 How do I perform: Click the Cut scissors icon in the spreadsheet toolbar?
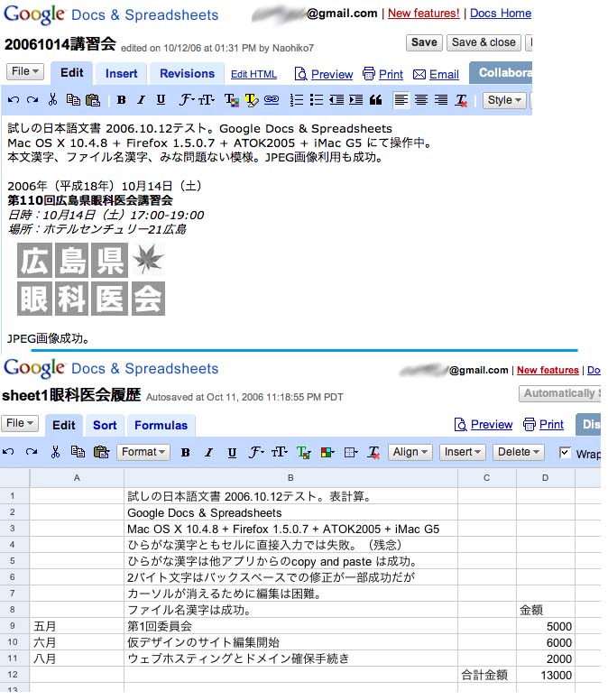click(55, 452)
